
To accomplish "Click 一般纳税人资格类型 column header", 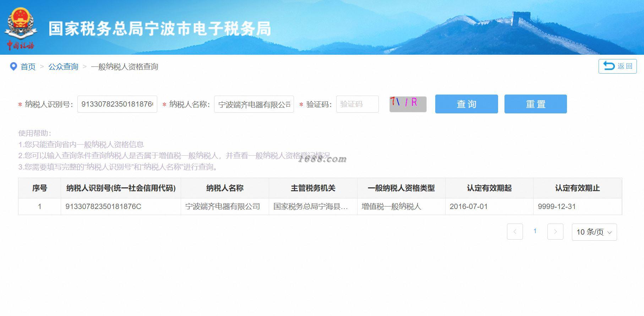I will [x=401, y=188].
